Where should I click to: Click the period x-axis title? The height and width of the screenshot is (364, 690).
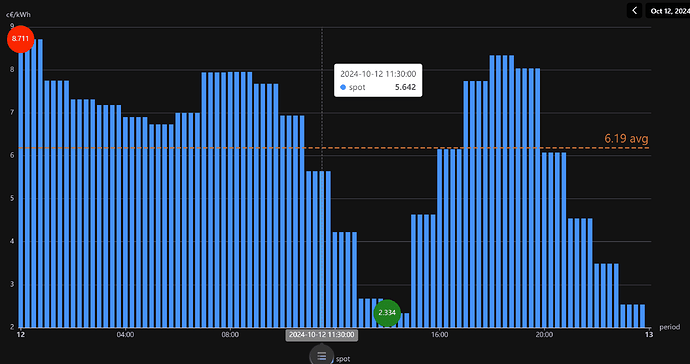click(670, 327)
